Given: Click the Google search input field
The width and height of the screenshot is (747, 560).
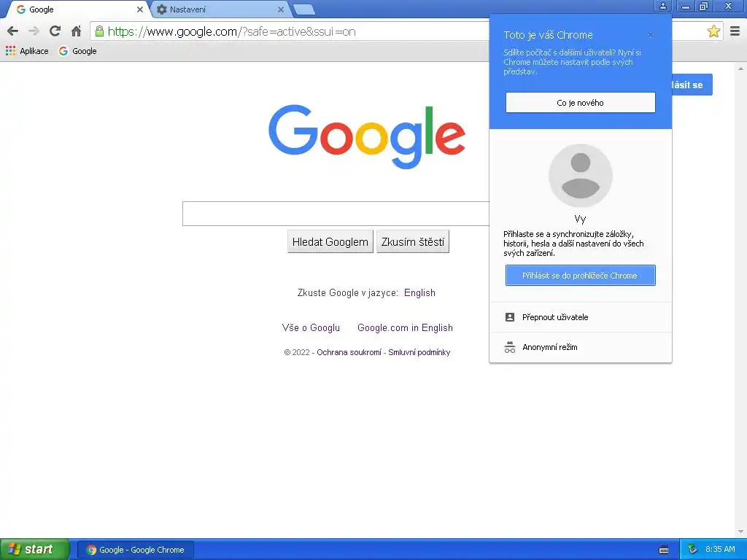Looking at the screenshot, I should click(336, 214).
